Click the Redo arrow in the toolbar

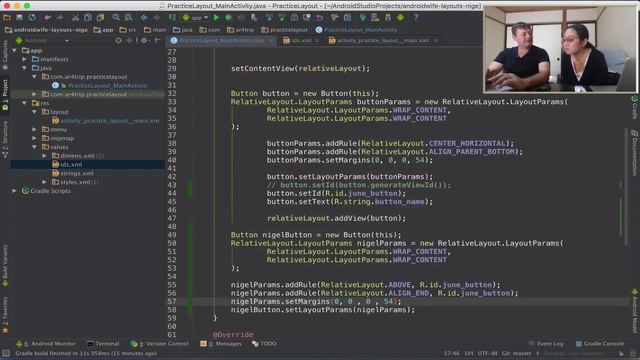pyautogui.click(x=60, y=18)
